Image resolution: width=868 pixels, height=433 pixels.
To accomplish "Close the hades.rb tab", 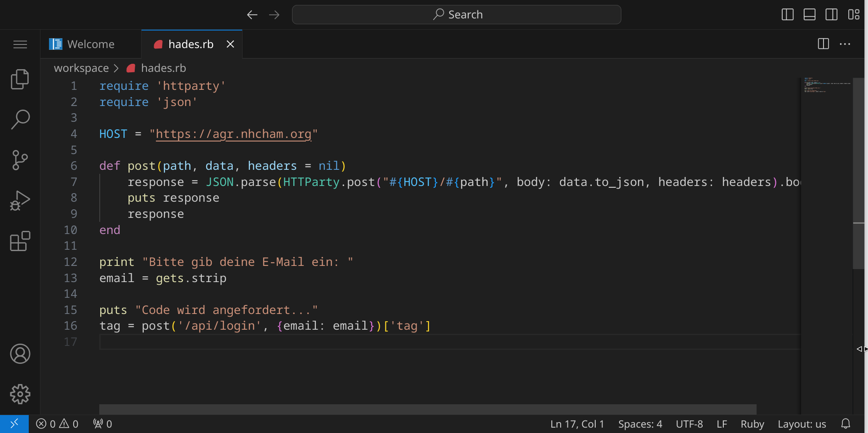I will [230, 44].
